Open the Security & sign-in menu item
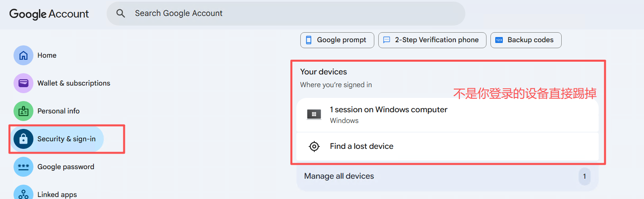The height and width of the screenshot is (199, 644). click(57, 139)
